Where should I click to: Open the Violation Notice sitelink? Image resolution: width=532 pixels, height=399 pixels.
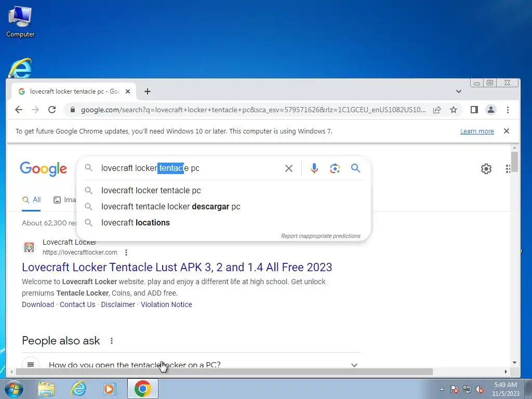point(166,304)
